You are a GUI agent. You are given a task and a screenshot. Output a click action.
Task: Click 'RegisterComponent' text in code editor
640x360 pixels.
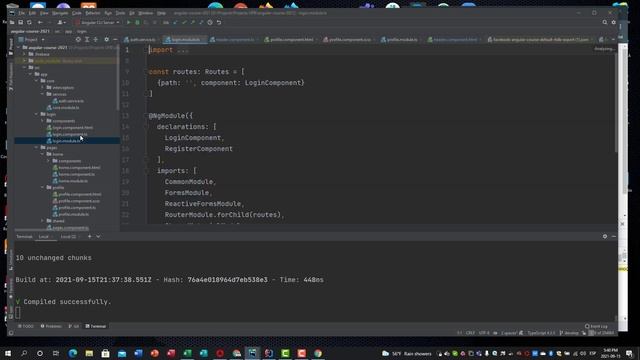[198, 149]
